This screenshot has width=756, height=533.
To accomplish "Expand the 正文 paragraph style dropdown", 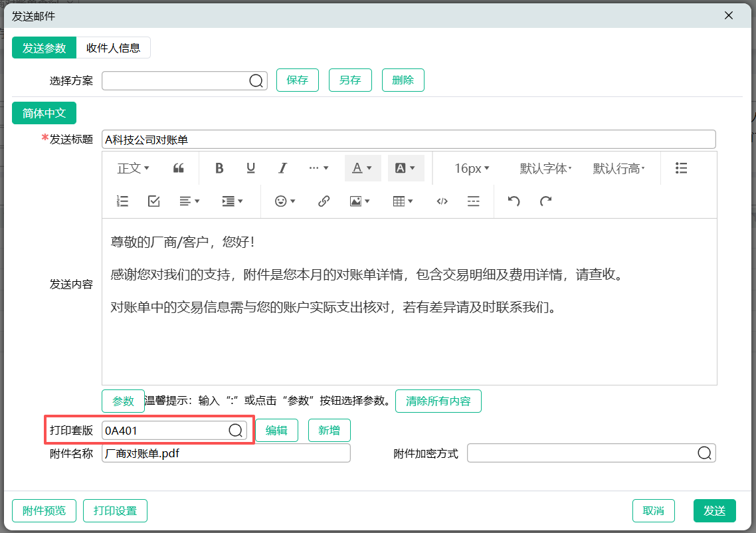I will coord(133,168).
